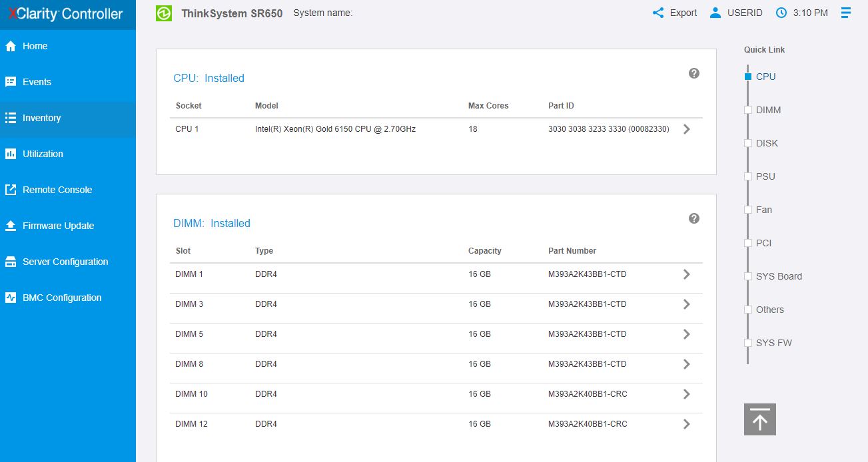Open BMC Configuration in the sidebar

point(62,298)
